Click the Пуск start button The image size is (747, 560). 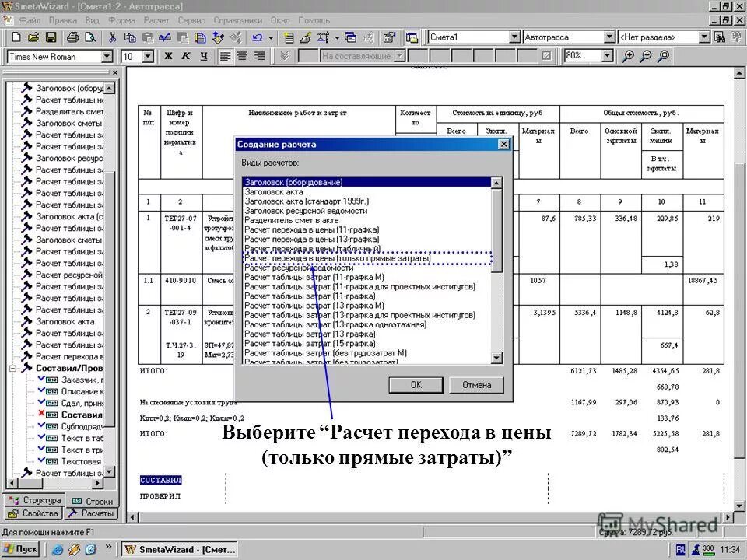(21, 550)
